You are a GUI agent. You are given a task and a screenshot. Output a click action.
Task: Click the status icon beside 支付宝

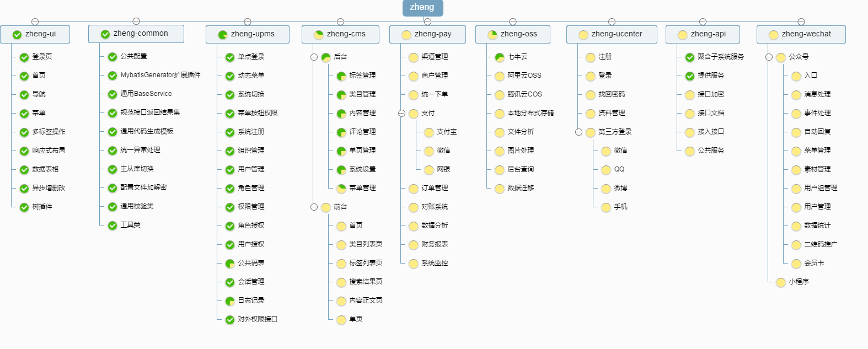pos(429,132)
